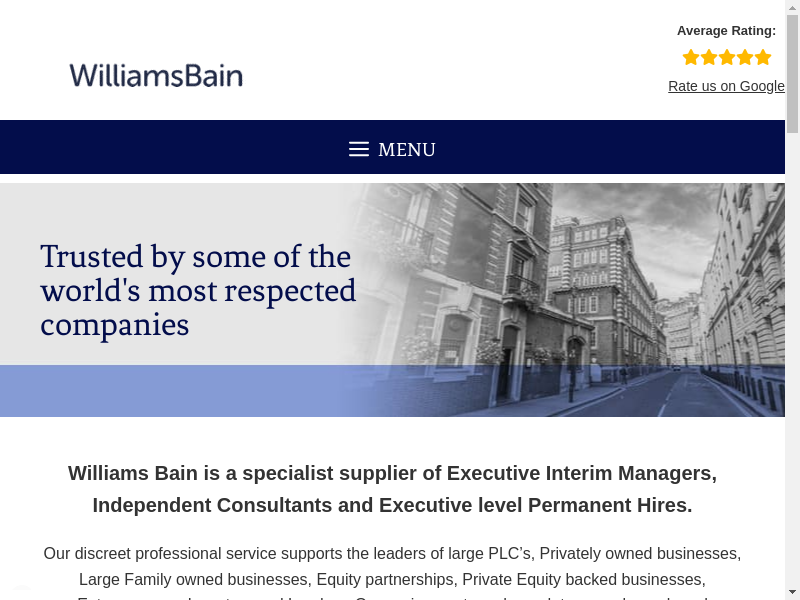The image size is (800, 600).
Task: Open the hamburger menu icon
Action: point(359,149)
